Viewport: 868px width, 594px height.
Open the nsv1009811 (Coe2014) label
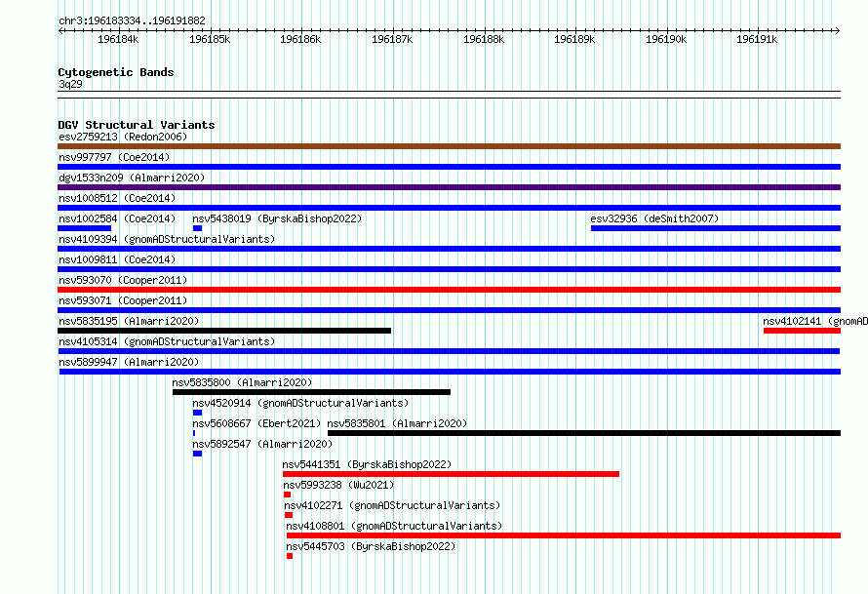coord(117,259)
